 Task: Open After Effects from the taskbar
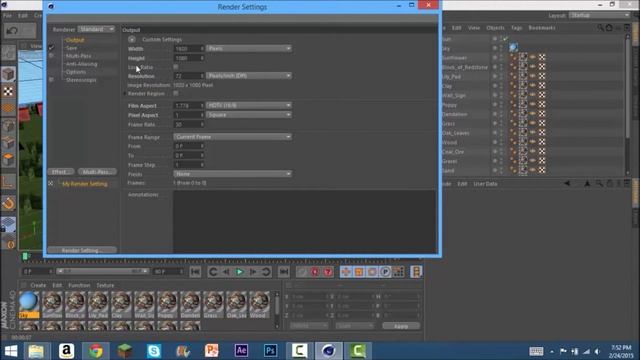(x=241, y=351)
